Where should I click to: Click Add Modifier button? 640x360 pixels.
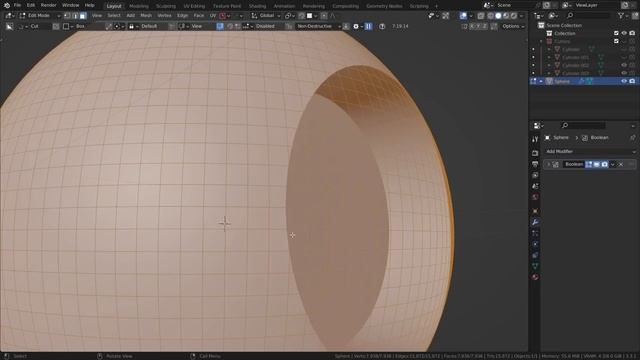pos(590,151)
